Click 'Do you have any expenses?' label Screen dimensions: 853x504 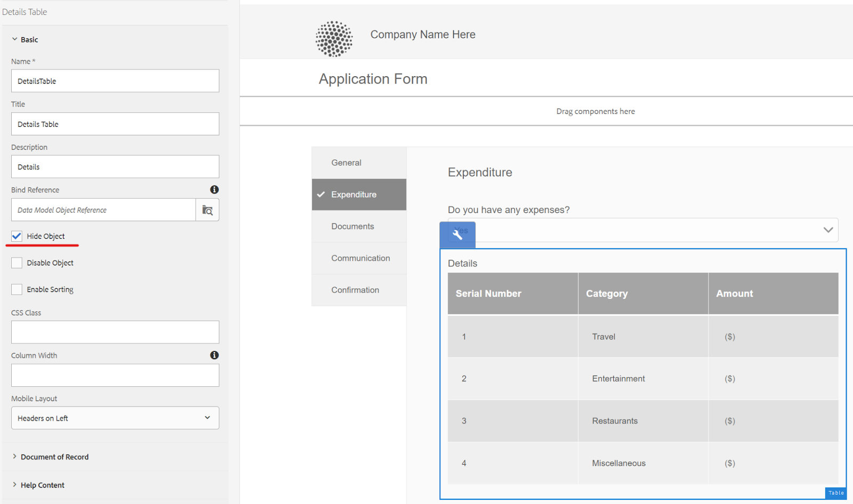509,210
